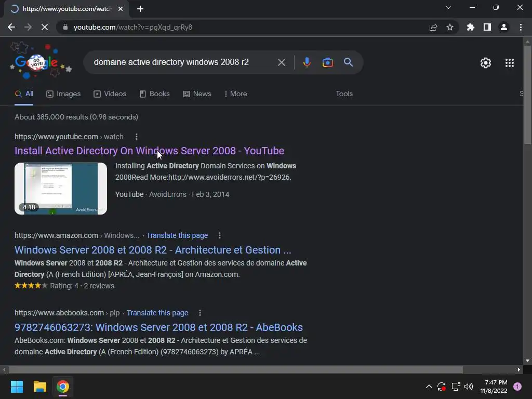Search by voice microphone icon

tap(307, 62)
